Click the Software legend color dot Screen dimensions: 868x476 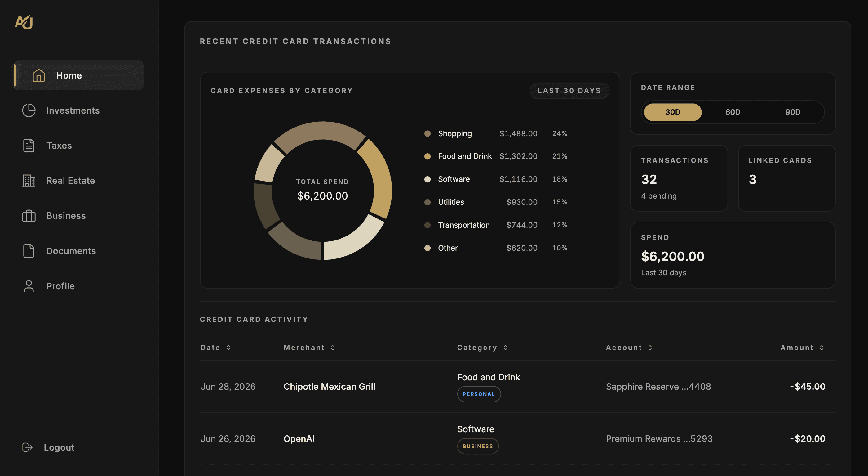tap(427, 179)
